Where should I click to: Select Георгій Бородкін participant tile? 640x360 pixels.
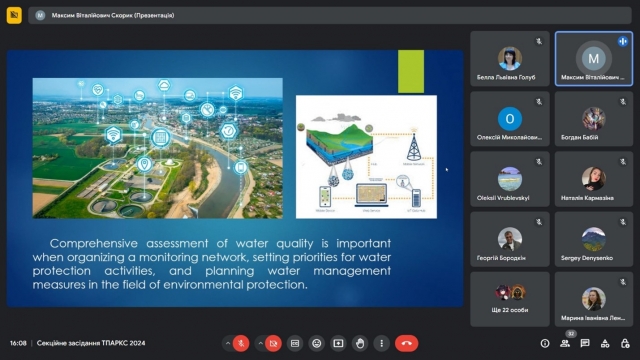(510, 239)
